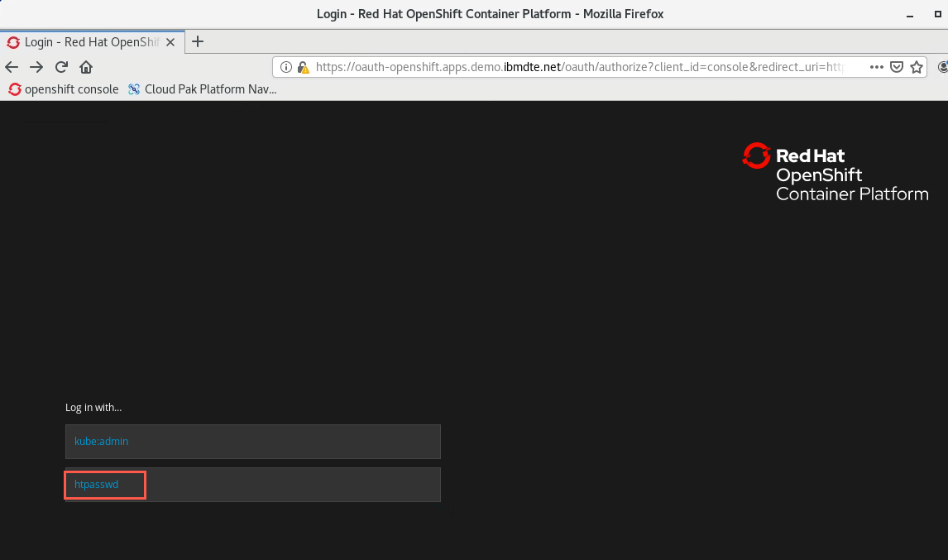948x560 pixels.
Task: Minimize the Firefox window
Action: click(x=910, y=15)
